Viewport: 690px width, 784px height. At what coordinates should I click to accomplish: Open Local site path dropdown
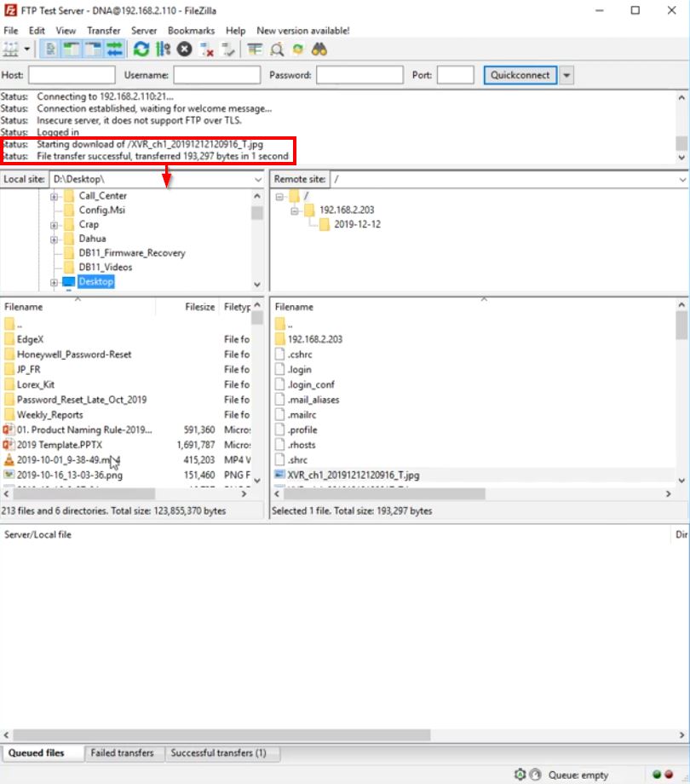click(x=258, y=180)
